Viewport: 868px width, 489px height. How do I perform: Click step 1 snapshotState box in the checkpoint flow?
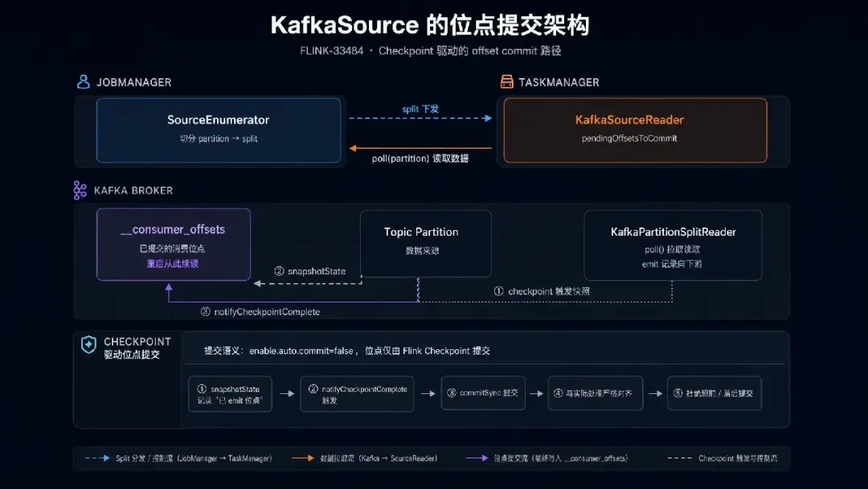coord(231,394)
